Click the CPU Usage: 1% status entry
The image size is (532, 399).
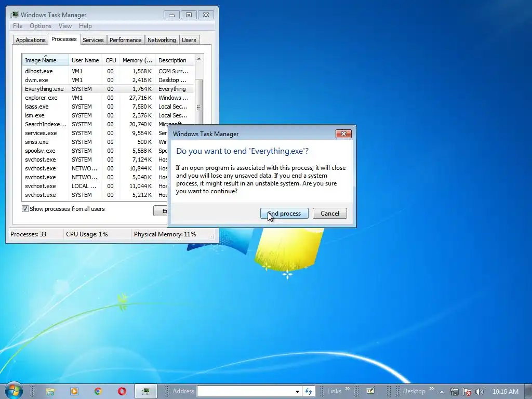(x=87, y=234)
